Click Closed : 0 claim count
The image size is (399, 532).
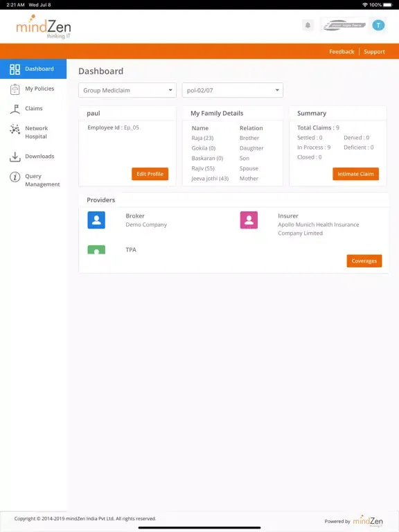(x=310, y=157)
